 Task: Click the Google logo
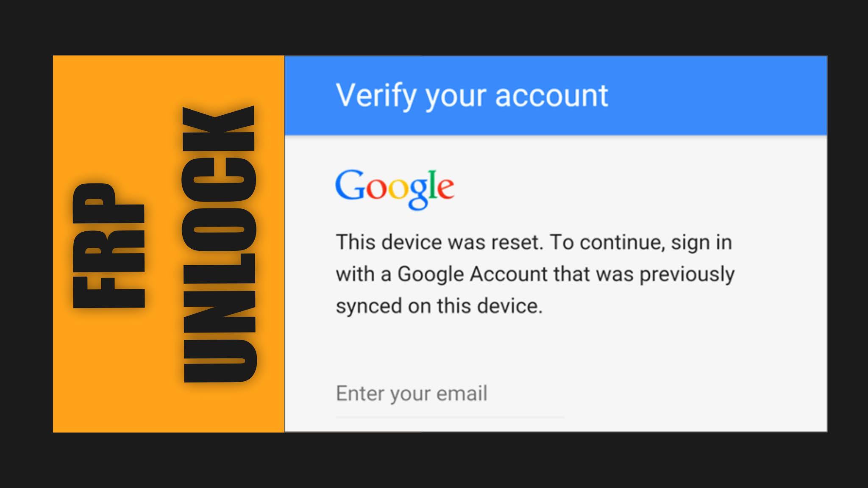[x=395, y=189]
